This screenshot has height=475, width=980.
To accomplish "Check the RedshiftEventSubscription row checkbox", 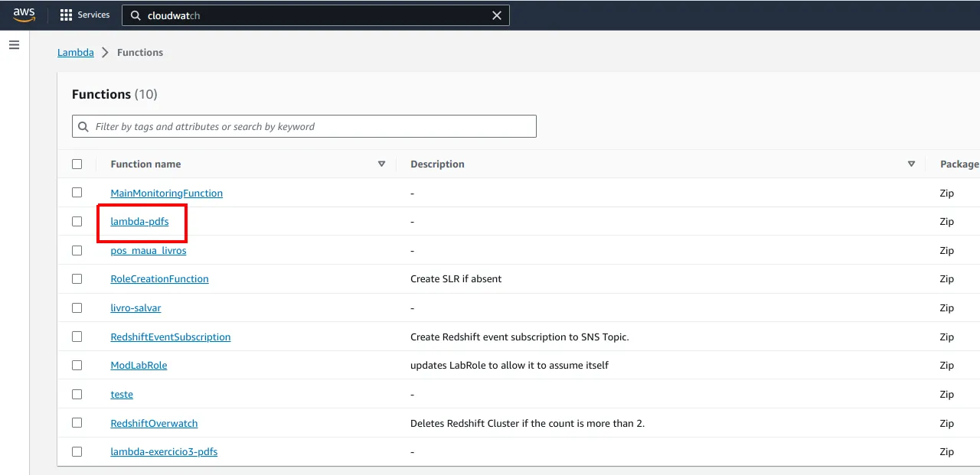I will coord(77,337).
